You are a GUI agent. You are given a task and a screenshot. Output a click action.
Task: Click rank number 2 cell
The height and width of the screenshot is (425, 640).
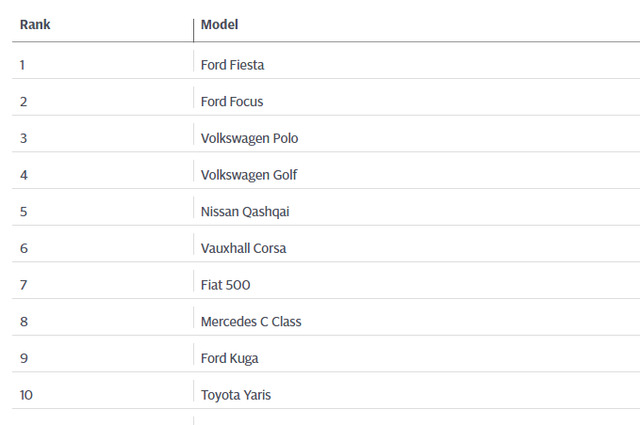pyautogui.click(x=23, y=102)
